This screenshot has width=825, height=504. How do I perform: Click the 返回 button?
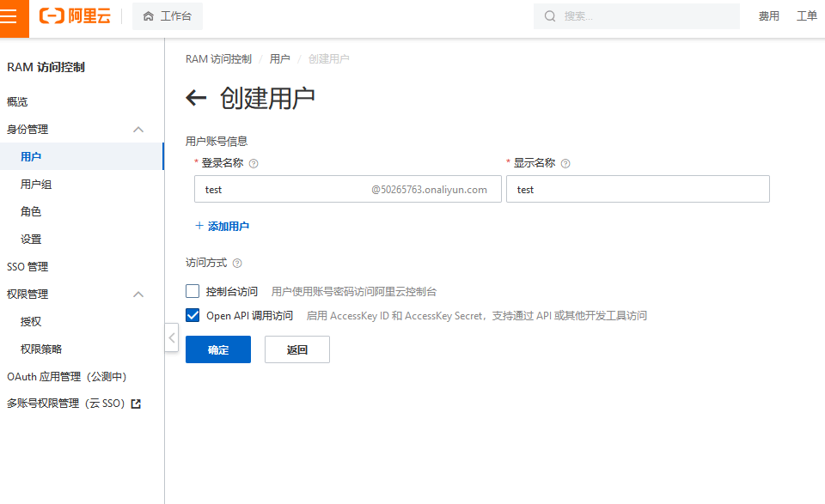tap(296, 349)
